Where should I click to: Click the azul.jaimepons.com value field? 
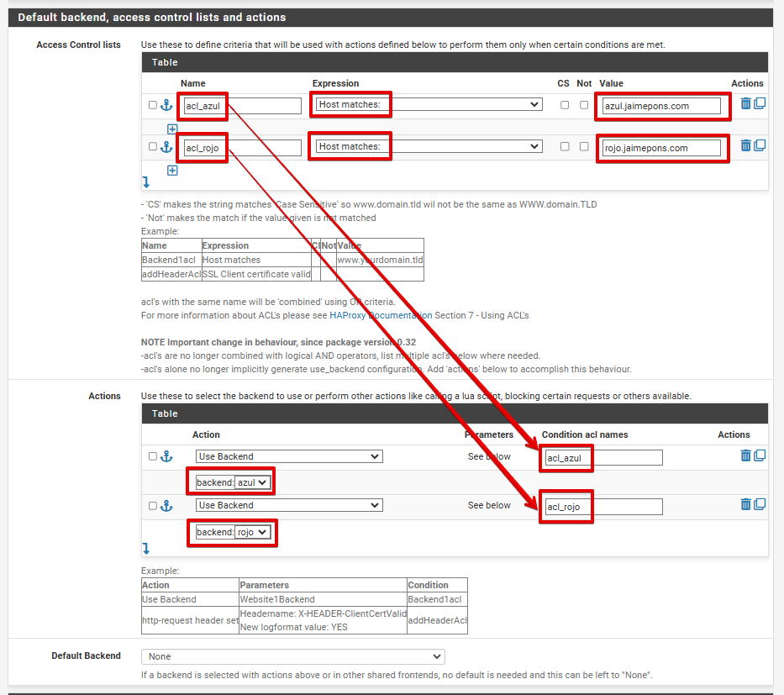coord(661,106)
